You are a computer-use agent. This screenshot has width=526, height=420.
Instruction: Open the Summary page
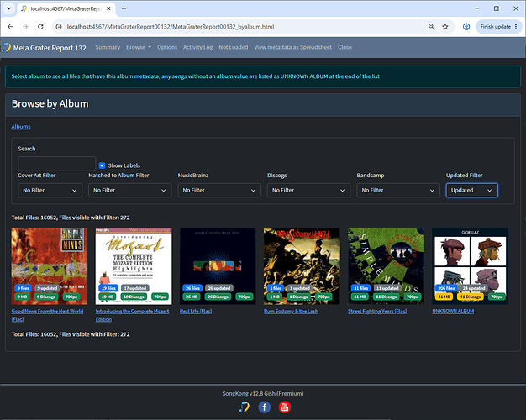click(108, 47)
